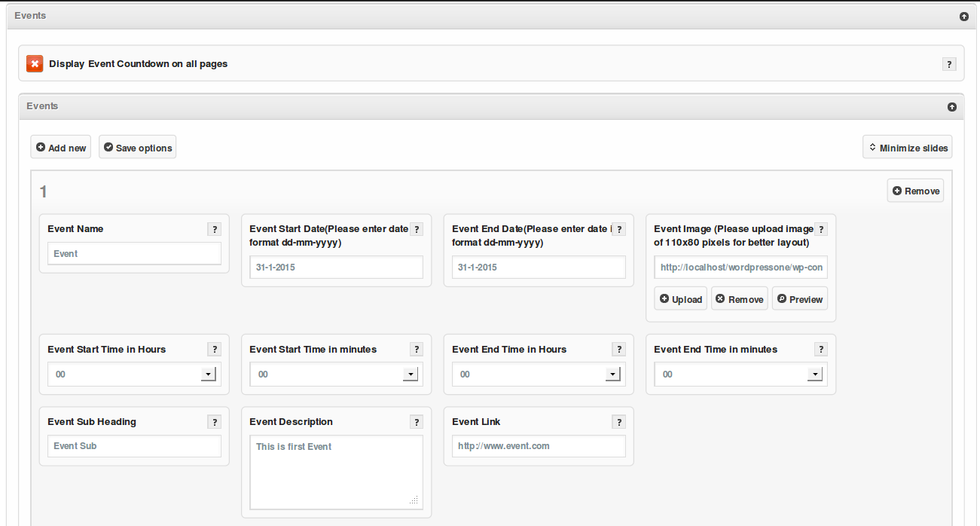Viewport: 980px width, 526px height.
Task: Click the Save options button
Action: 138,148
